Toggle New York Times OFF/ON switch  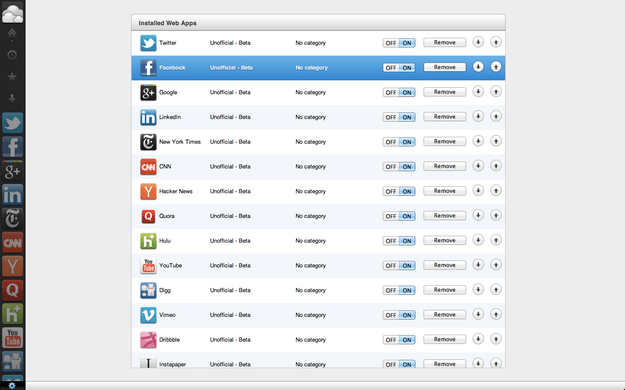click(399, 142)
